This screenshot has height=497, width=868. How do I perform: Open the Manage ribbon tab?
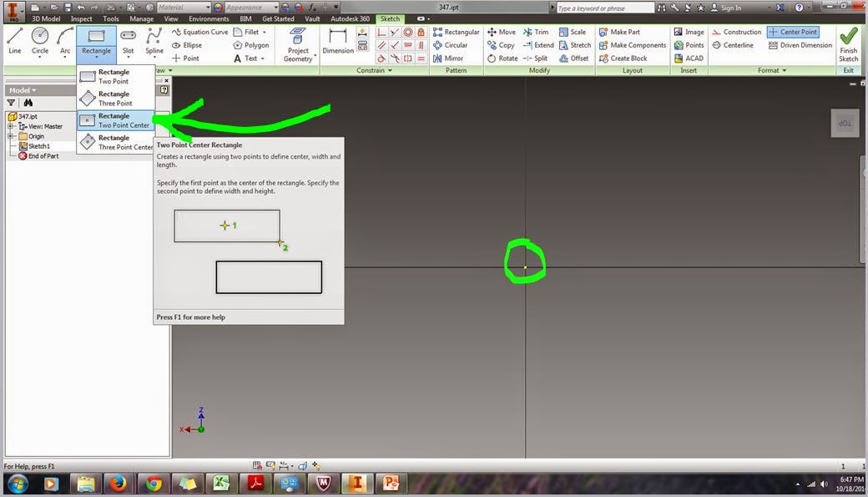(141, 19)
